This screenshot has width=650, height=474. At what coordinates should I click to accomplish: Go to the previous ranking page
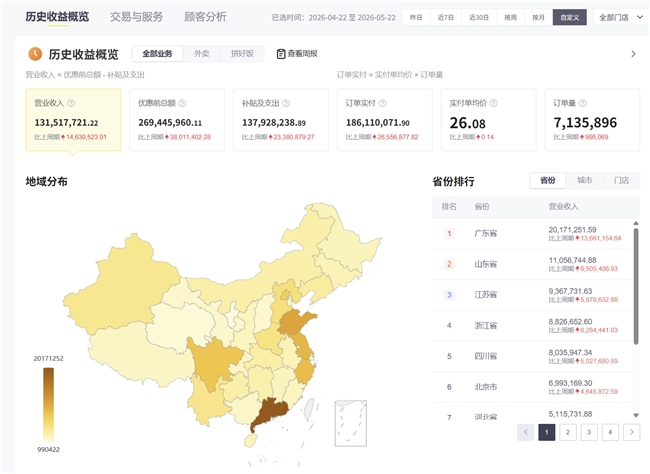526,433
